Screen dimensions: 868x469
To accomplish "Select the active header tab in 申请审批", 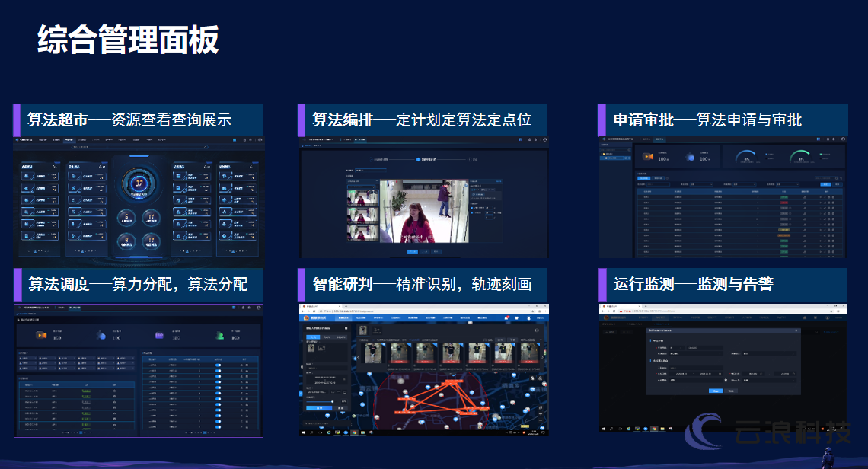I will pyautogui.click(x=660, y=139).
